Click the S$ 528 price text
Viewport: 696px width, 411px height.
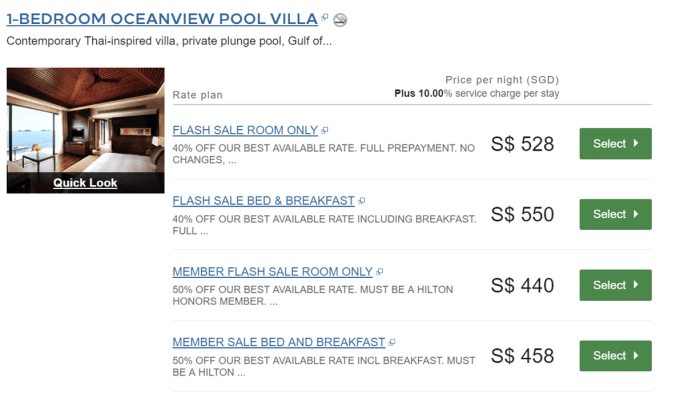coord(522,144)
